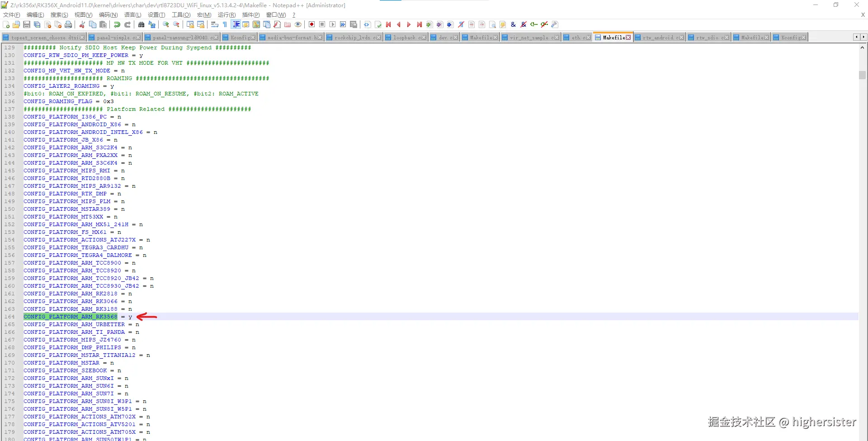Close the document with the X menu-bar button
This screenshot has width=868, height=441.
click(x=863, y=15)
